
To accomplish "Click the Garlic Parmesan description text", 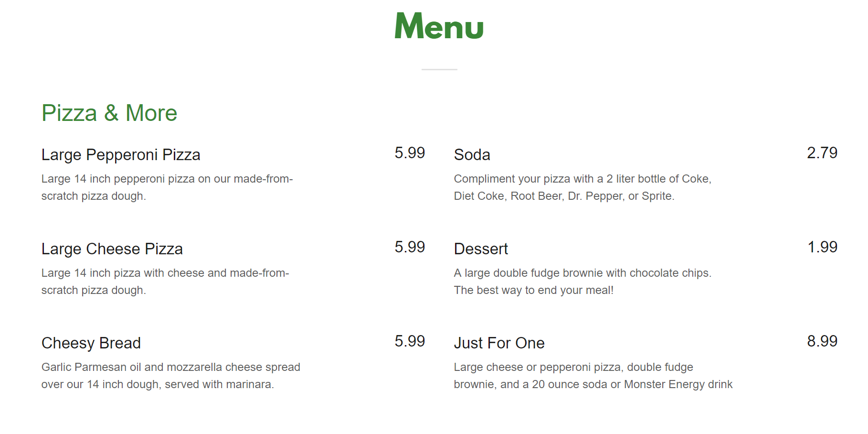I will pos(170,376).
